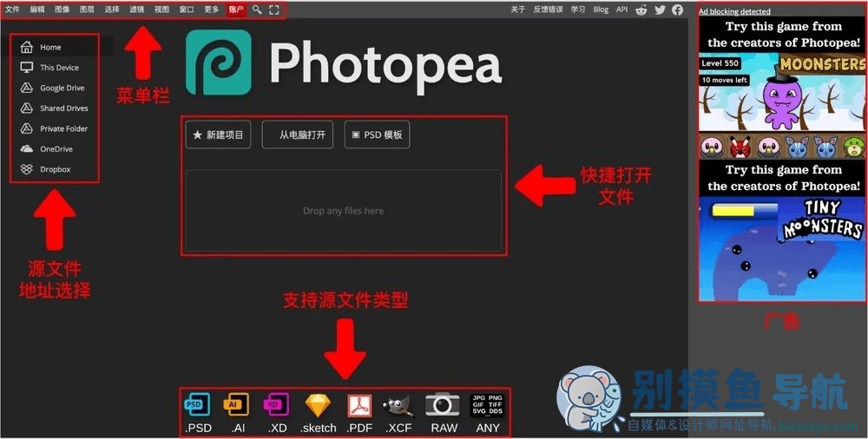Open the Blog link
Image resolution: width=868 pixels, height=439 pixels.
601,10
